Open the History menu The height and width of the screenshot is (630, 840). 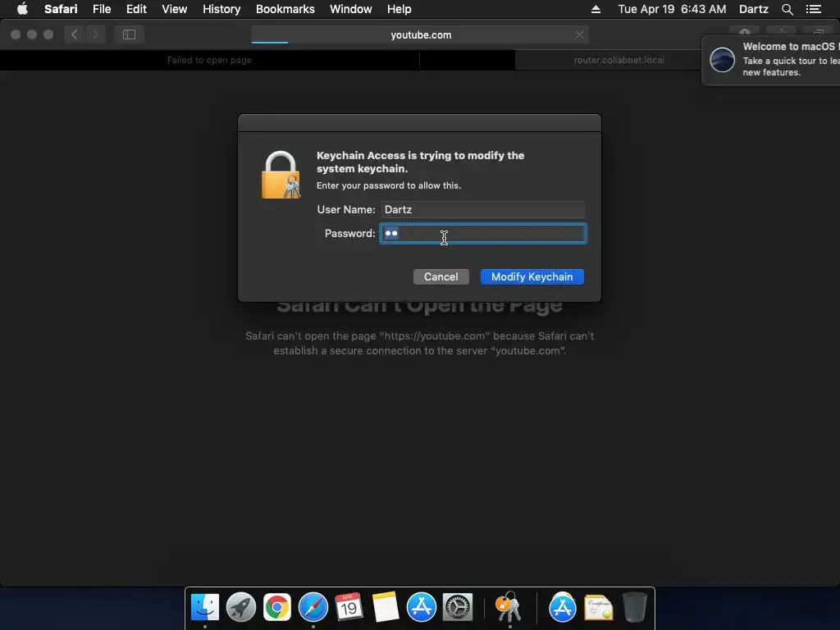pyautogui.click(x=221, y=9)
